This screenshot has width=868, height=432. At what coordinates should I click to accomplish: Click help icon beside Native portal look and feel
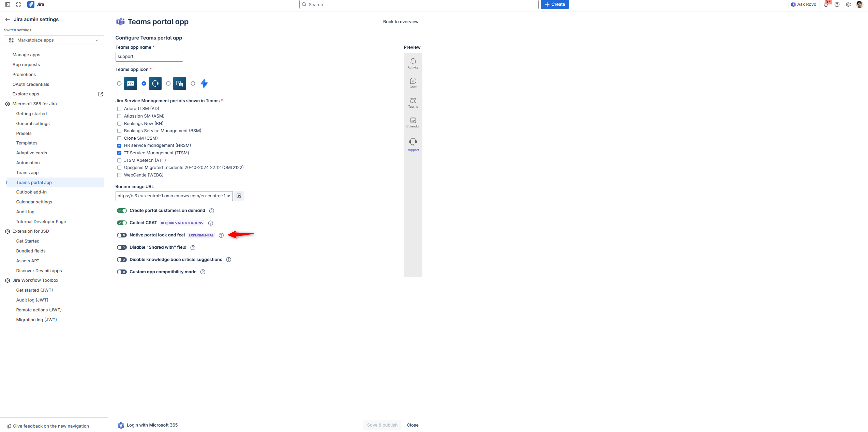point(221,235)
